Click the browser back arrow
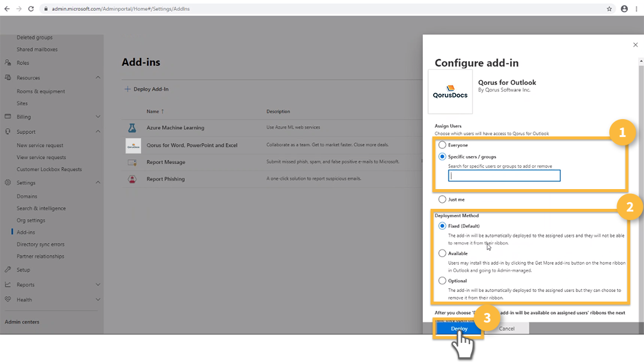This screenshot has height=362, width=644. (x=7, y=8)
